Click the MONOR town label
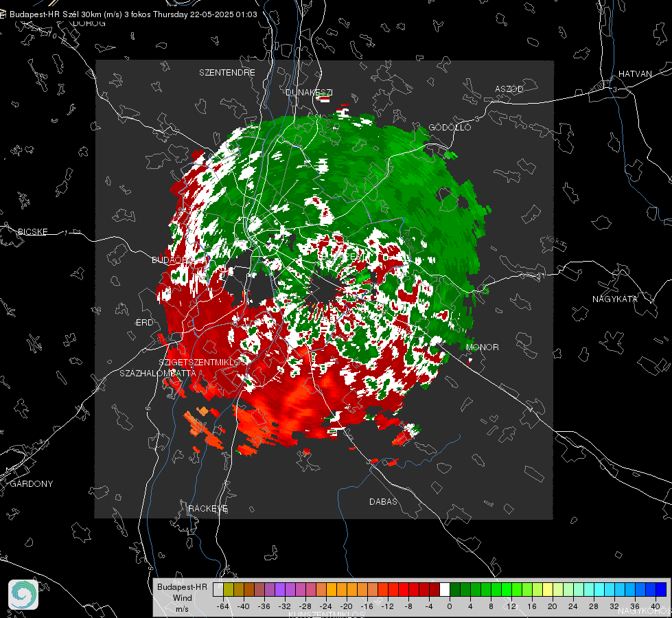 482,347
